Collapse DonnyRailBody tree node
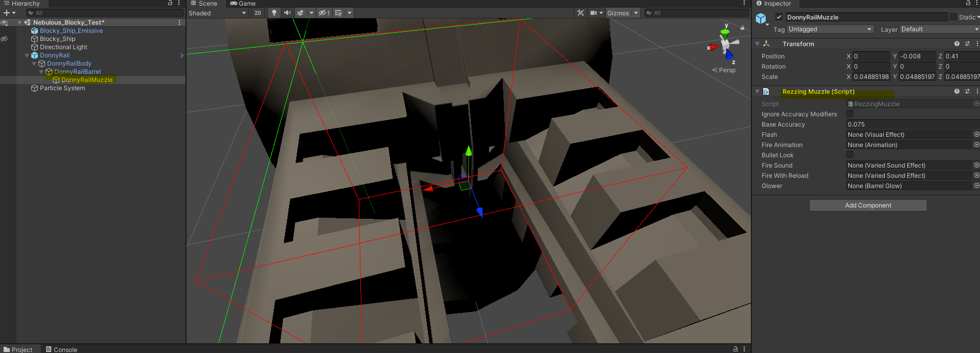 [34, 64]
